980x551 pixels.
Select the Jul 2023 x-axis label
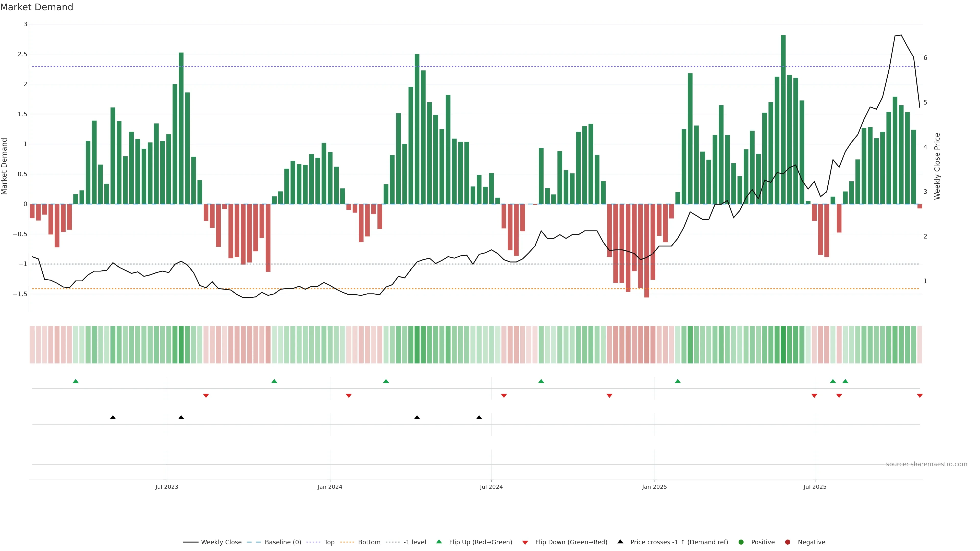(167, 487)
